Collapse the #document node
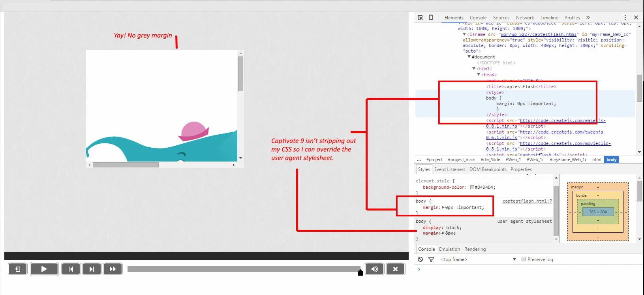This screenshot has width=644, height=295. 469,57
